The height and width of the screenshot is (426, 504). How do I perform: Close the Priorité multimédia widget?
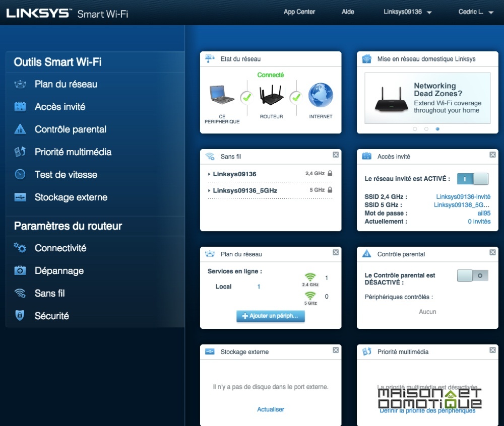pos(492,350)
